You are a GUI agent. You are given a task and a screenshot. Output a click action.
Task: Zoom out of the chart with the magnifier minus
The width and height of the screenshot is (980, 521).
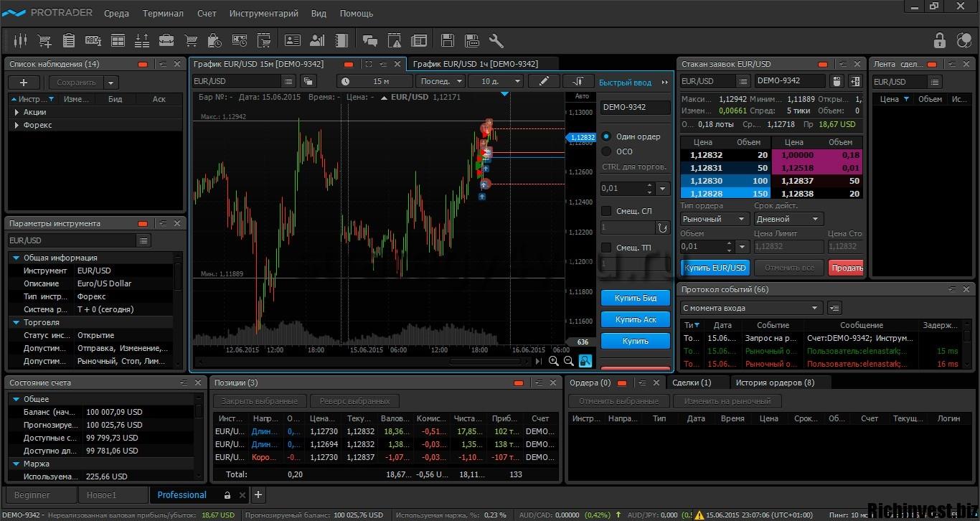tap(569, 361)
